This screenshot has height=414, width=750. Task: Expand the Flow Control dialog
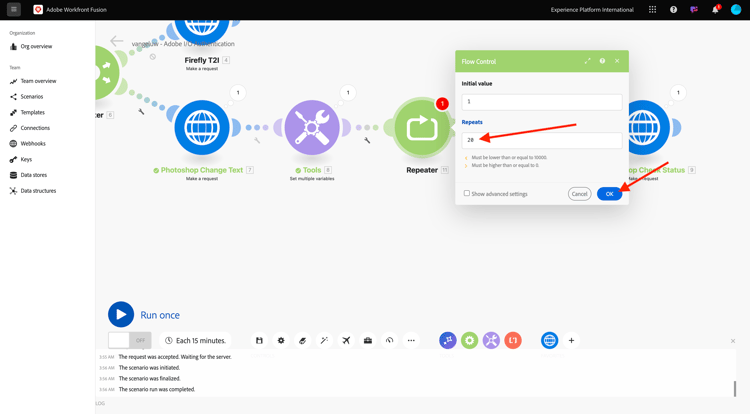click(x=587, y=61)
